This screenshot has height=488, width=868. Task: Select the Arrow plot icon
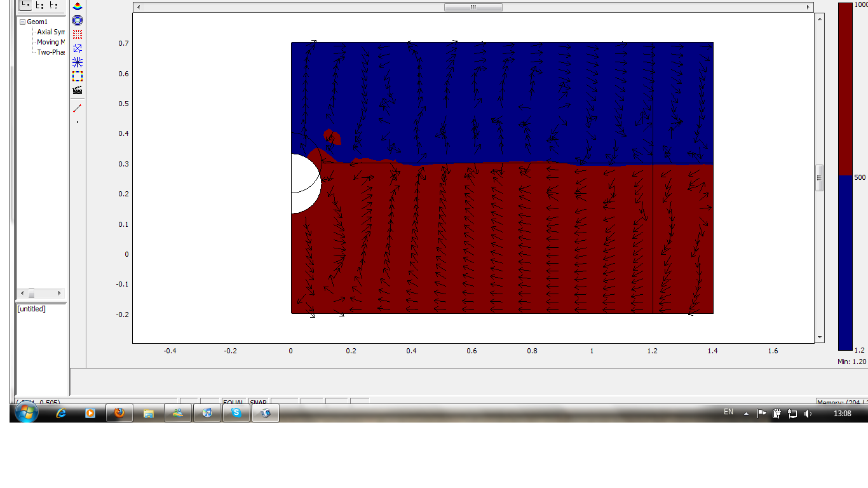point(78,48)
